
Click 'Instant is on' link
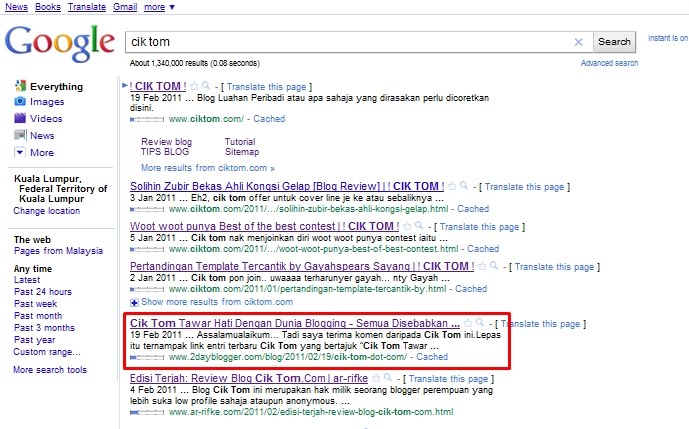click(668, 38)
